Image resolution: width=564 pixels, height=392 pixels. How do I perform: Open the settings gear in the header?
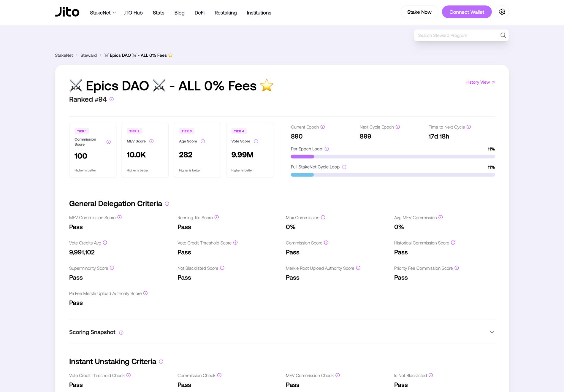502,12
